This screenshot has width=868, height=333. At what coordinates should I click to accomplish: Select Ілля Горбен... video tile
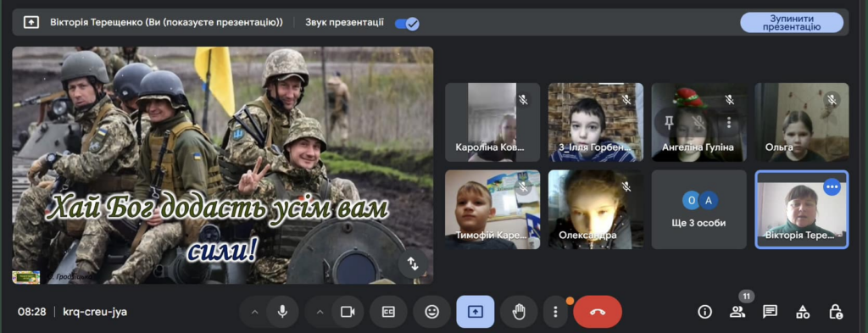pos(596,122)
